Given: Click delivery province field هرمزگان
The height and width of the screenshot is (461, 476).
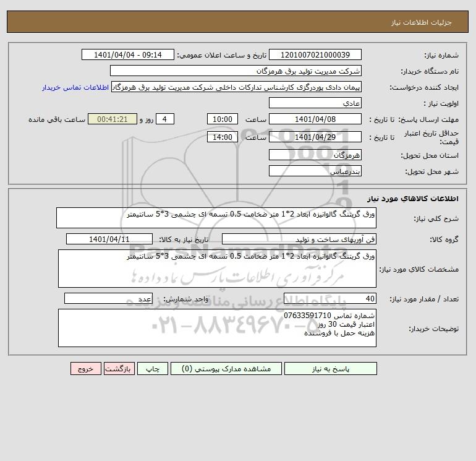Looking at the screenshot, I should coord(315,155).
